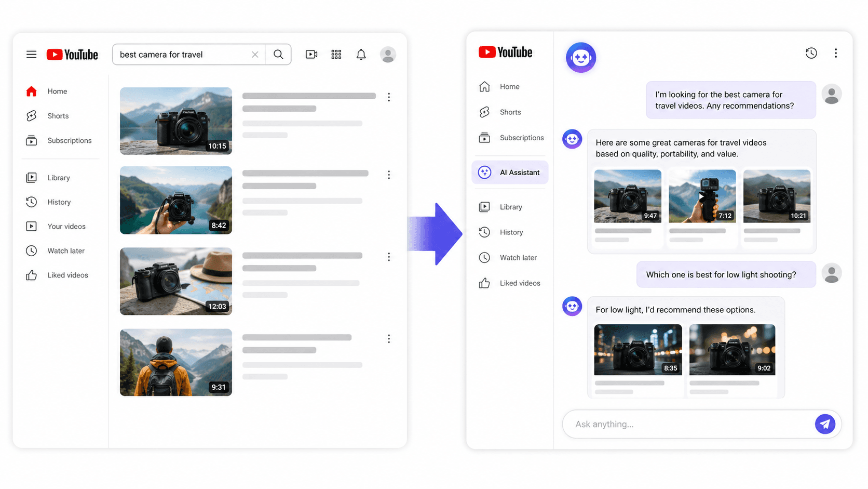
Task: Open the chat three-dot menu
Action: click(836, 52)
